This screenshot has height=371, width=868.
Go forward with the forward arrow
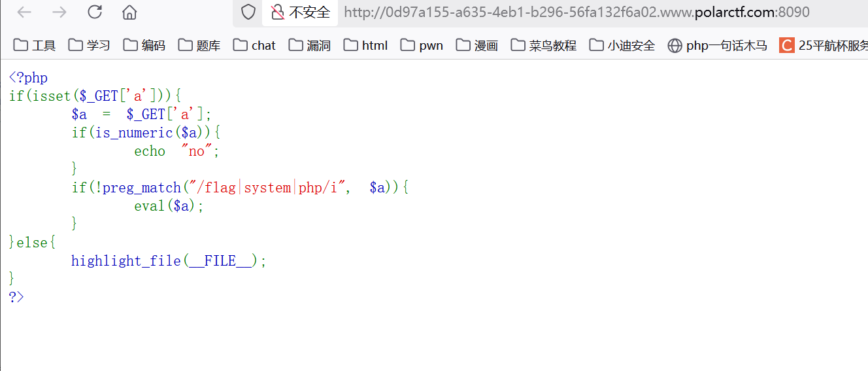59,12
